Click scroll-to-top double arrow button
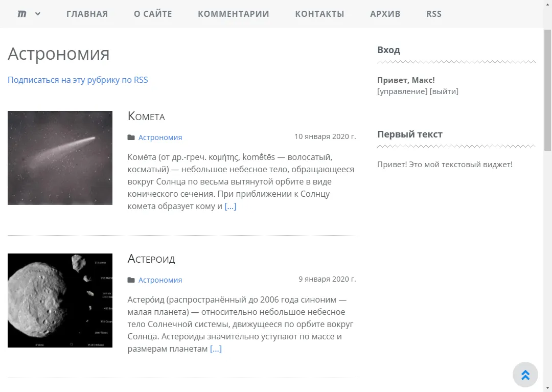This screenshot has height=392, width=552. tap(525, 375)
